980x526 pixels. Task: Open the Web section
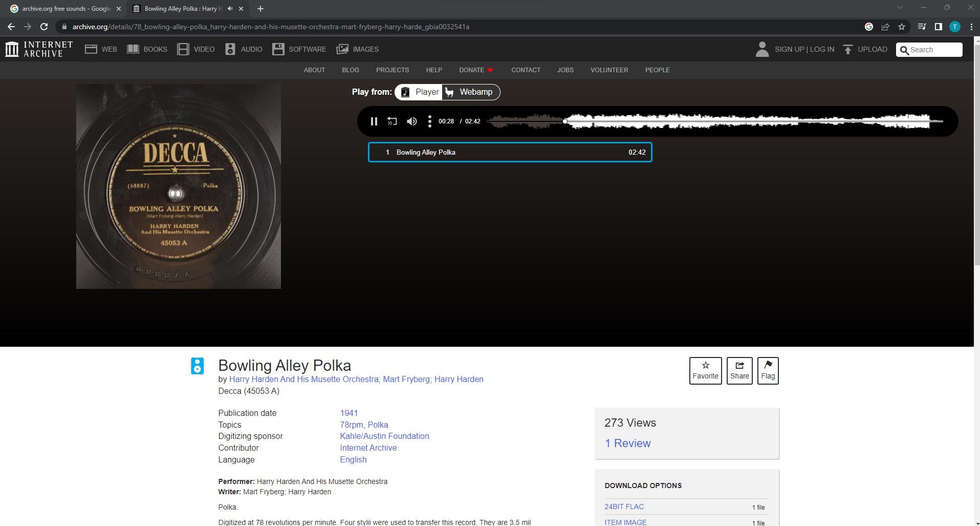(101, 49)
